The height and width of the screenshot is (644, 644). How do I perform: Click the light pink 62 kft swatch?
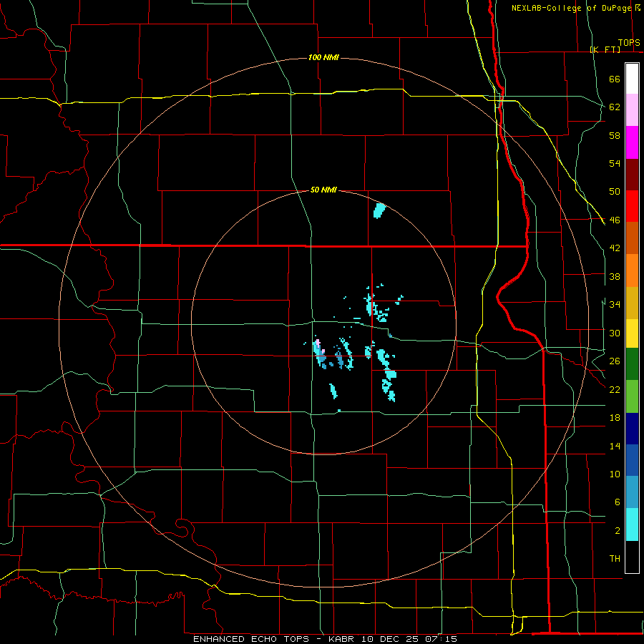point(632,109)
